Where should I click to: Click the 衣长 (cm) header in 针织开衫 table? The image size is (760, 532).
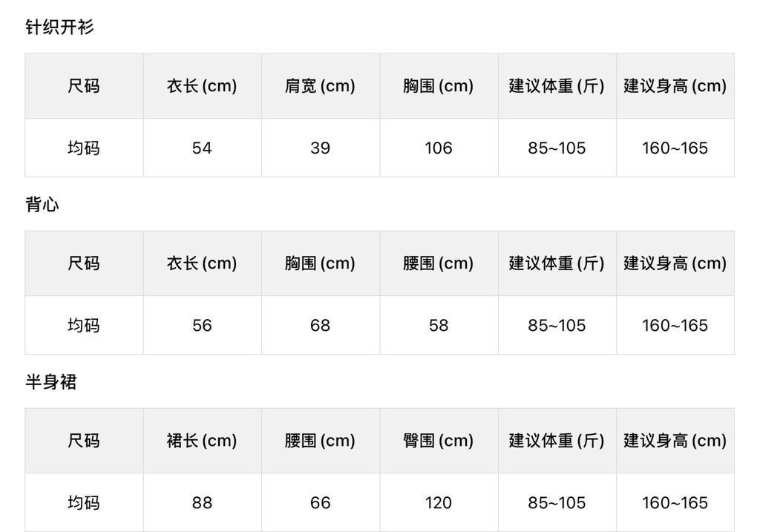click(x=202, y=86)
